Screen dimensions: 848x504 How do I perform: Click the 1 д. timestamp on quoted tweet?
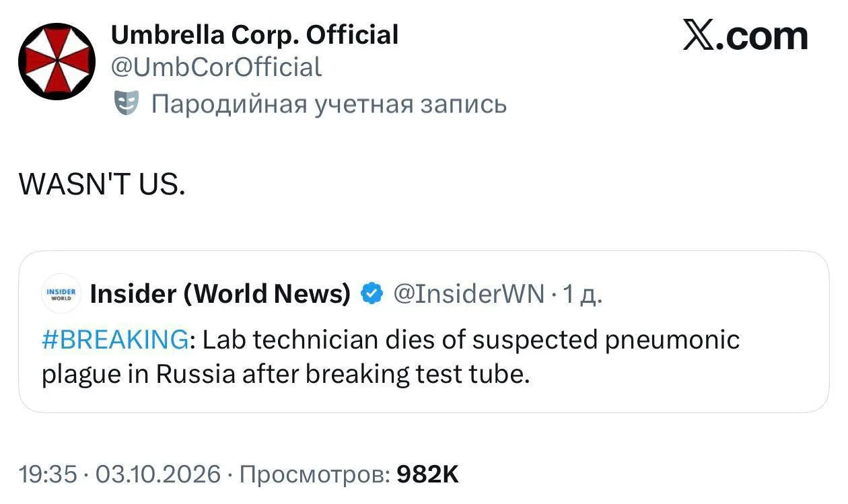[x=581, y=294]
